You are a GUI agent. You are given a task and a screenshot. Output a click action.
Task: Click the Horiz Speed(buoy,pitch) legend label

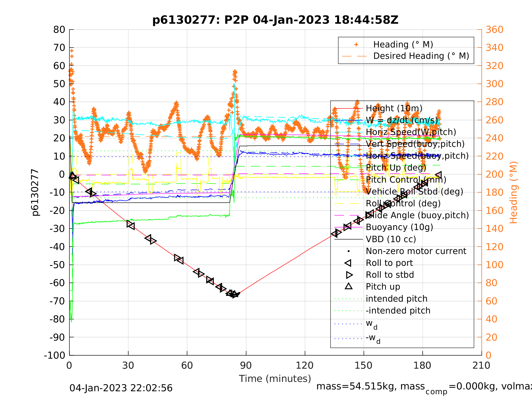coord(417,156)
